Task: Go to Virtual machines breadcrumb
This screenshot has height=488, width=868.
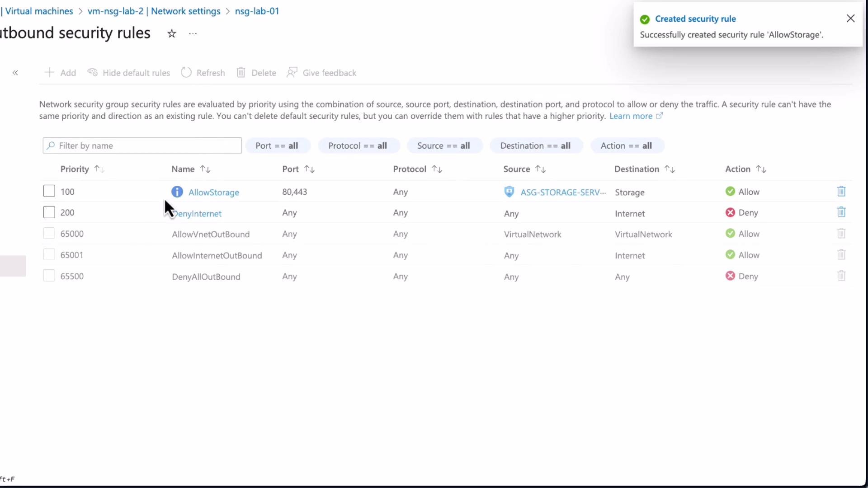Action: (39, 11)
